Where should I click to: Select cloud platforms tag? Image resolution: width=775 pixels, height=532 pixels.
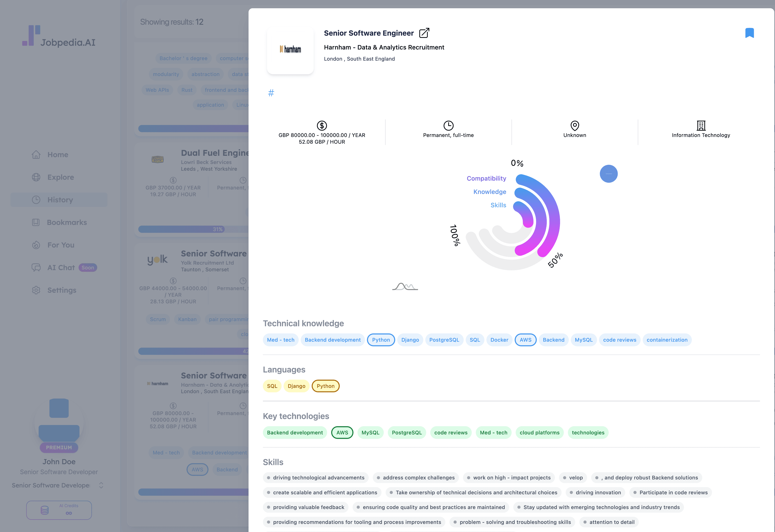point(539,433)
